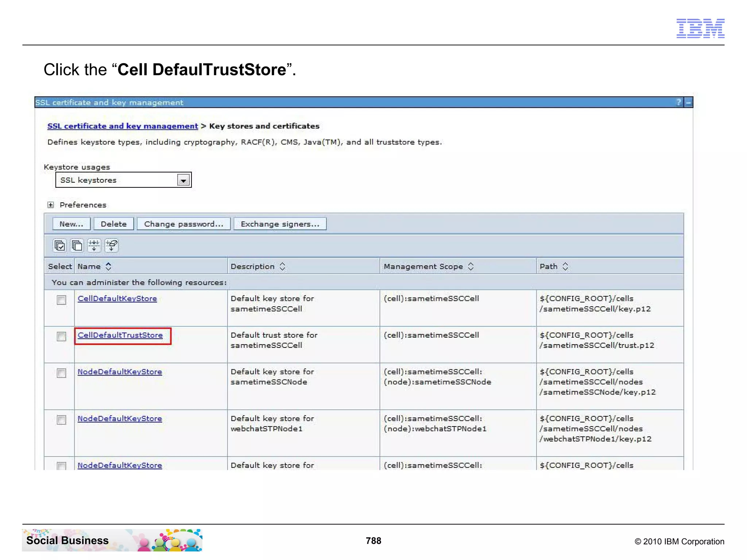Open help question mark in title bar
Screen dimensions: 747x560
pyautogui.click(x=678, y=102)
